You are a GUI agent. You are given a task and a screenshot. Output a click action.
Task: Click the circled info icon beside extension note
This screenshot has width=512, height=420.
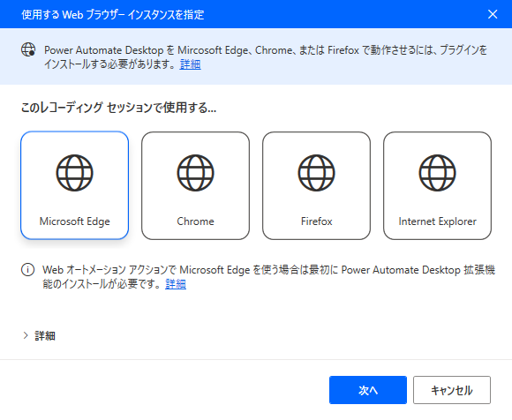[27, 269]
